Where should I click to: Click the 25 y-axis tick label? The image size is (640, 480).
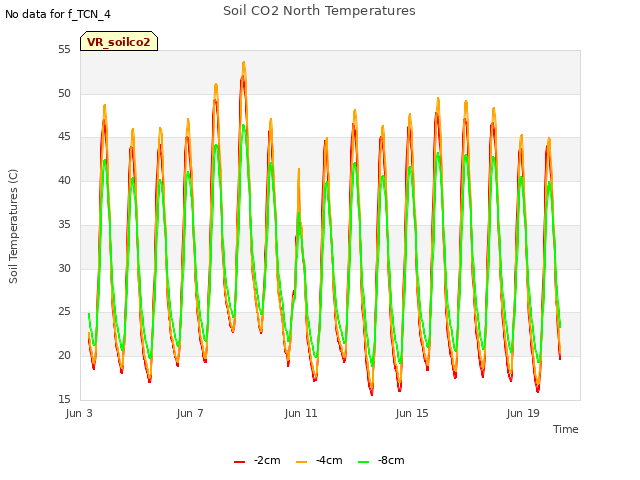click(x=64, y=312)
